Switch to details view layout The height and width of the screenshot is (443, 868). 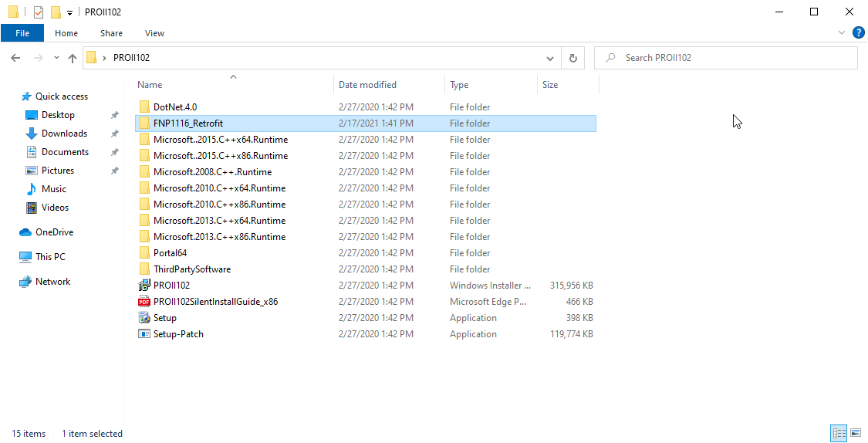point(839,433)
